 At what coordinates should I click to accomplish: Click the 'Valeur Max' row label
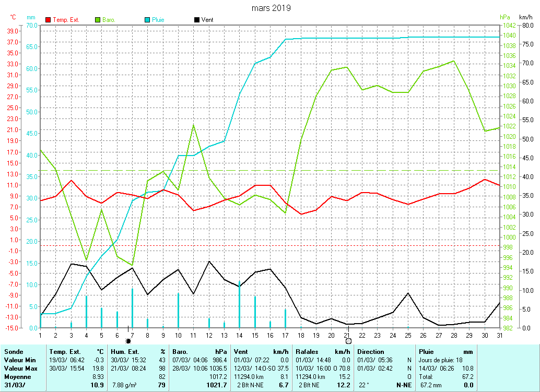(x=20, y=368)
